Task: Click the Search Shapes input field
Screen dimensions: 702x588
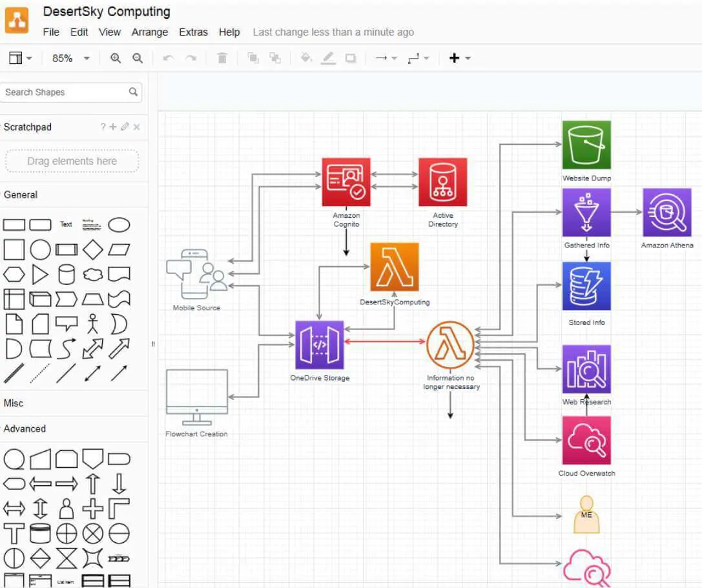Action: 71,92
